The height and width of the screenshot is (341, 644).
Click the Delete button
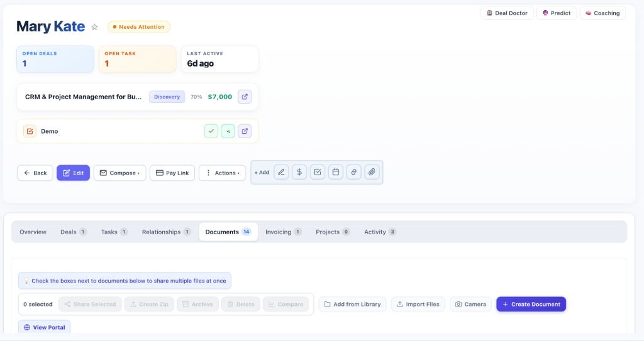coord(241,305)
